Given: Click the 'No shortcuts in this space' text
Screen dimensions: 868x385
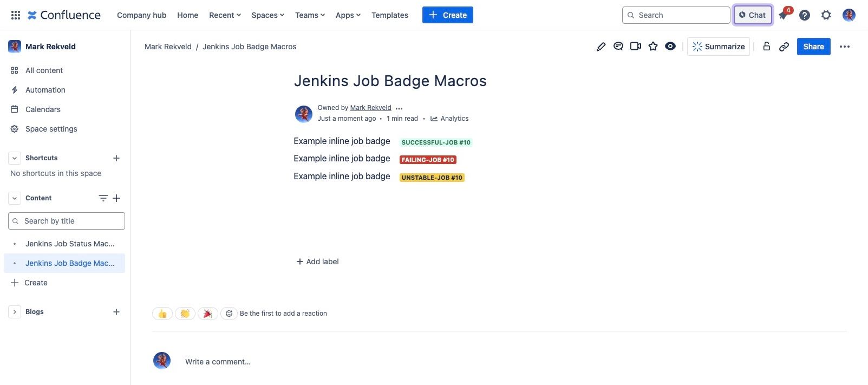Looking at the screenshot, I should [x=56, y=173].
